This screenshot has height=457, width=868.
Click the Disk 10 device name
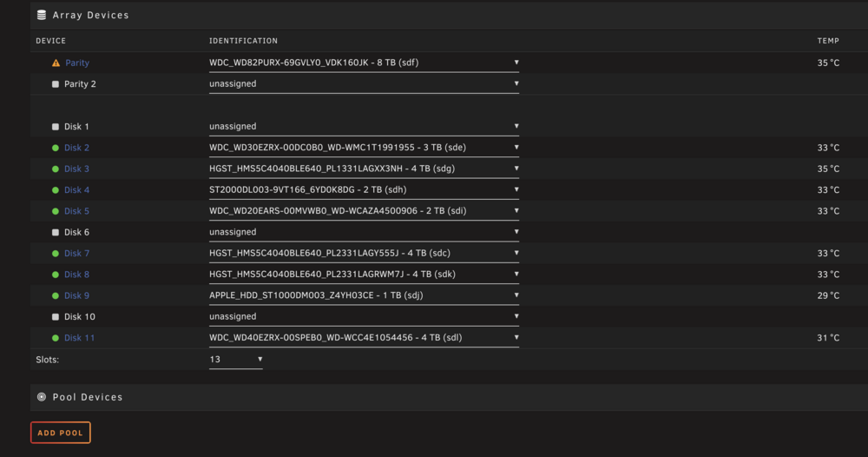tap(80, 317)
